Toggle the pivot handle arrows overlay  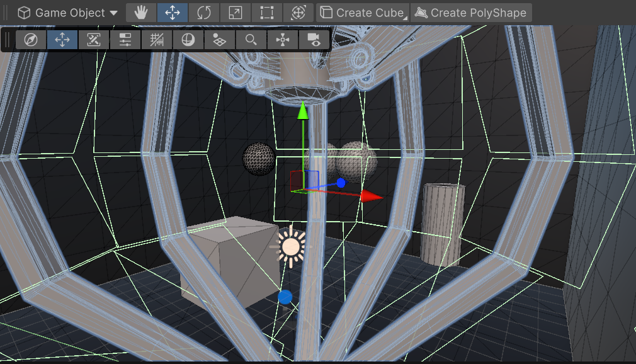click(282, 40)
